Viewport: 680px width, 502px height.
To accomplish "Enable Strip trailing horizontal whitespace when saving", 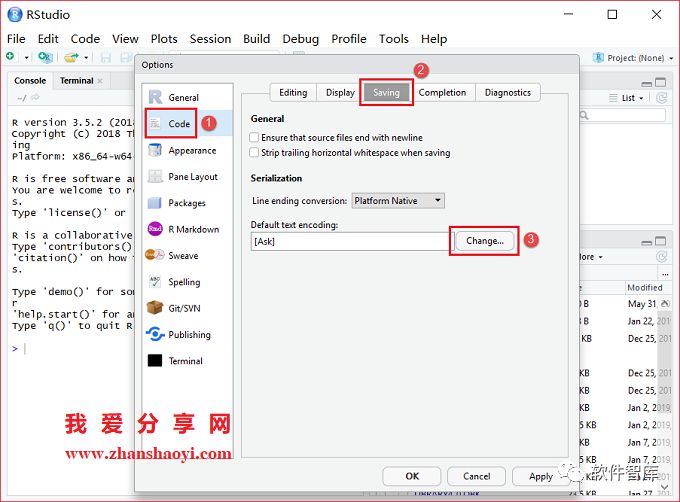I will click(254, 153).
